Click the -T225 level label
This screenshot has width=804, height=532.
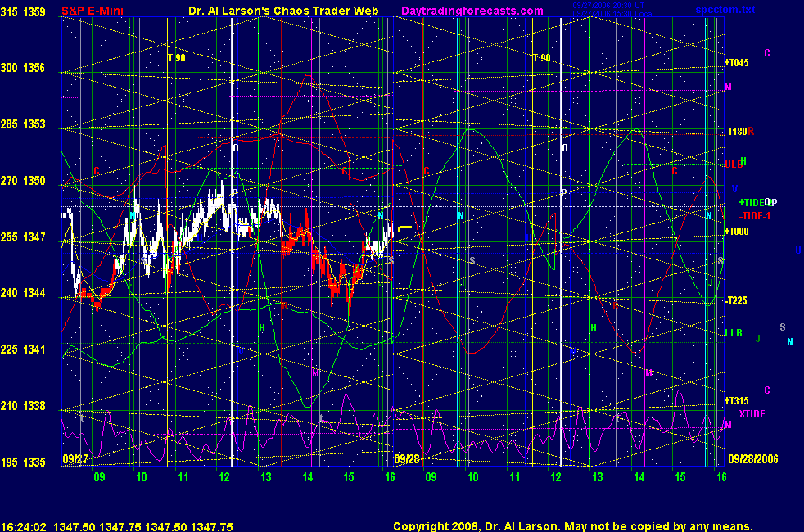pos(736,301)
